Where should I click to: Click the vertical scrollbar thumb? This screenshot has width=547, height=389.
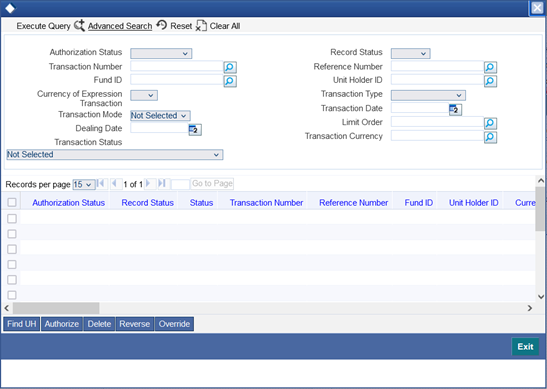540,209
